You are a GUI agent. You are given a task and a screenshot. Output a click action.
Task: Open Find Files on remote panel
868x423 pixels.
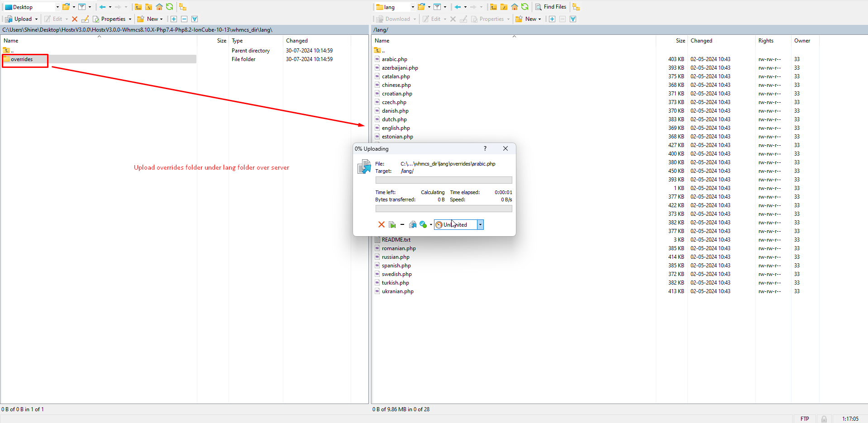coord(551,7)
